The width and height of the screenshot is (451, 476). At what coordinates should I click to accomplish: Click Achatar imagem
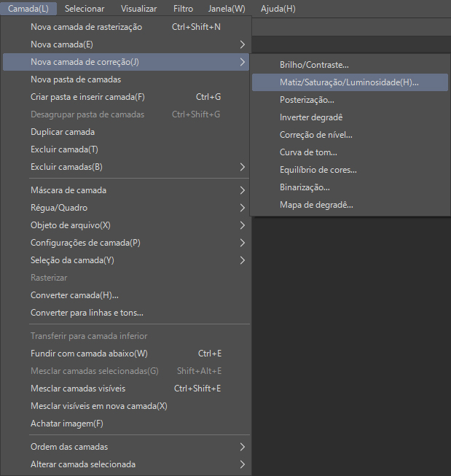(x=67, y=424)
